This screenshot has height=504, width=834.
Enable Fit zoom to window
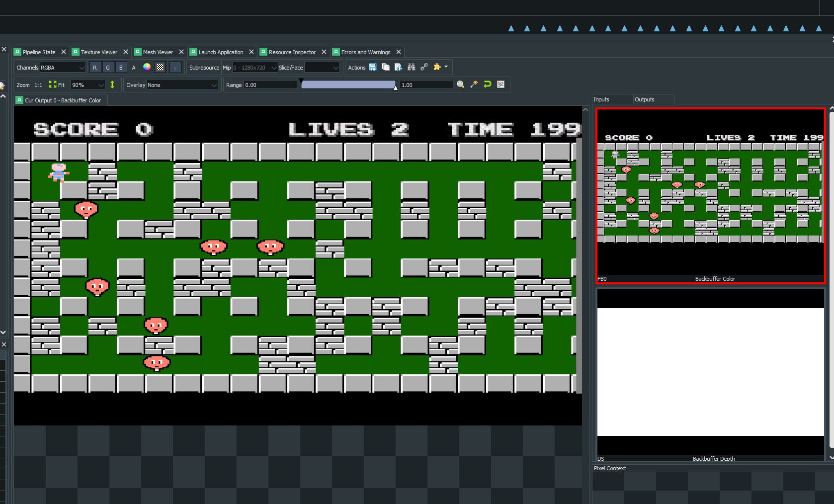click(57, 85)
